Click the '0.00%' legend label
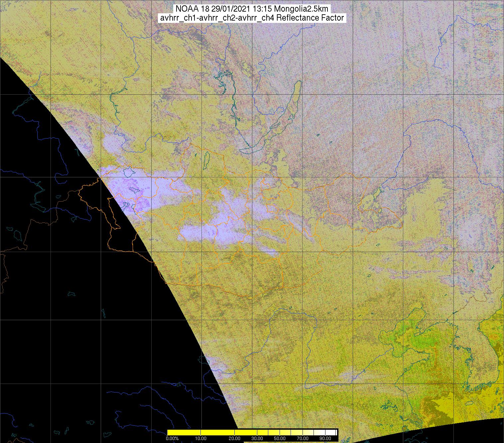 (172, 438)
